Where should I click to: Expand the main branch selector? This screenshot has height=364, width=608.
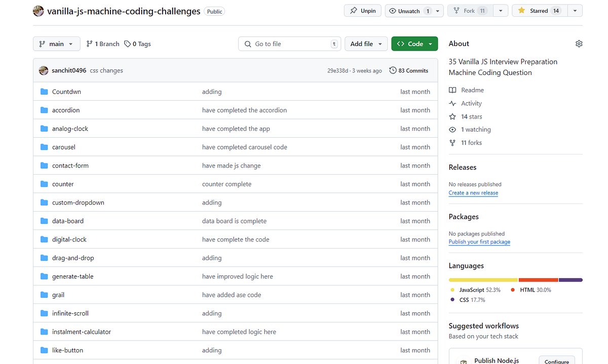[x=56, y=44]
